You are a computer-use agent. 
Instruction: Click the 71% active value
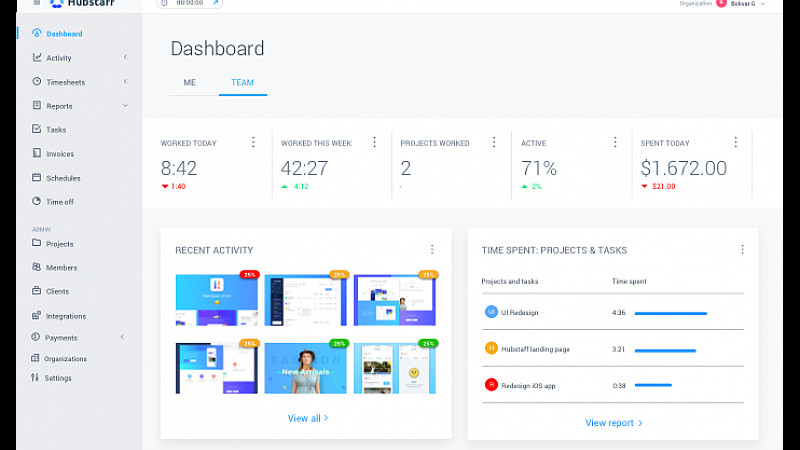click(539, 168)
